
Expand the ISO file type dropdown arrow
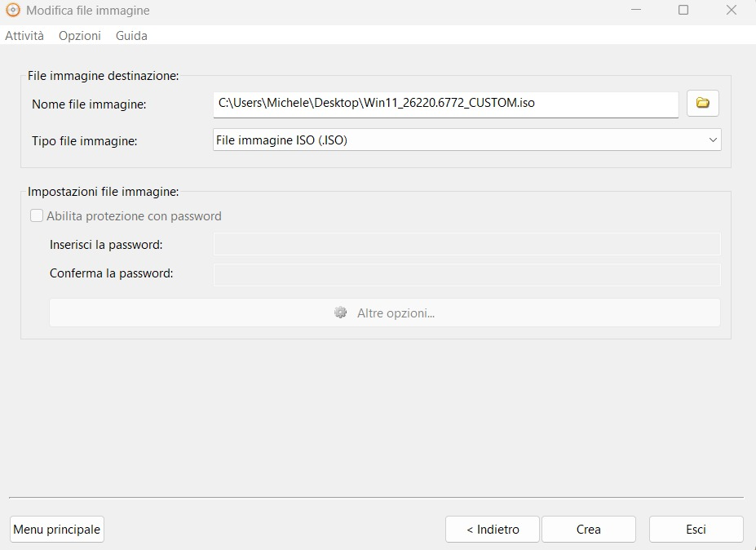click(x=714, y=140)
